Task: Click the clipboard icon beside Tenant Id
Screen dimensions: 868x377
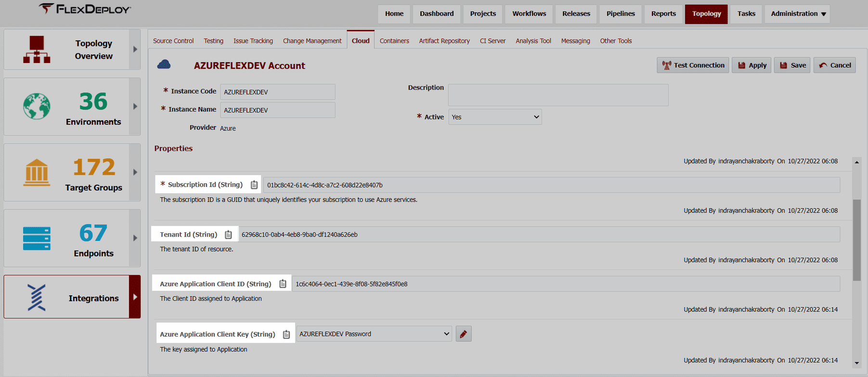Action: (228, 235)
